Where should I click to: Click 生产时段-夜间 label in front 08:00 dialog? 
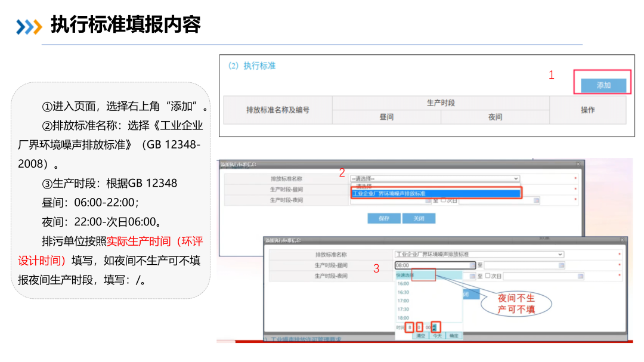coord(330,276)
